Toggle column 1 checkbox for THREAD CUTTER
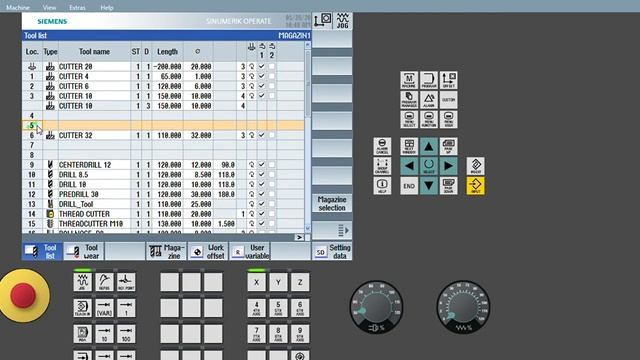The image size is (640, 360). click(262, 213)
